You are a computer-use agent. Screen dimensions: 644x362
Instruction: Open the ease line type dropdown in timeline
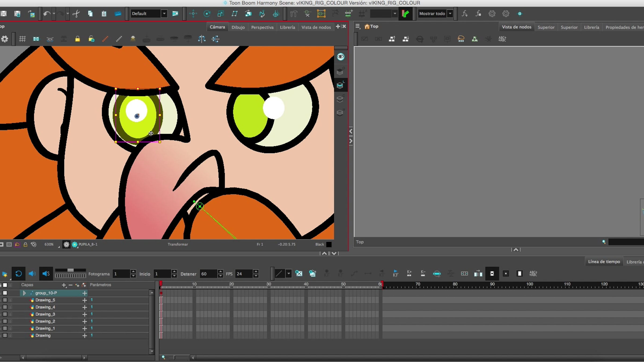[288, 274]
